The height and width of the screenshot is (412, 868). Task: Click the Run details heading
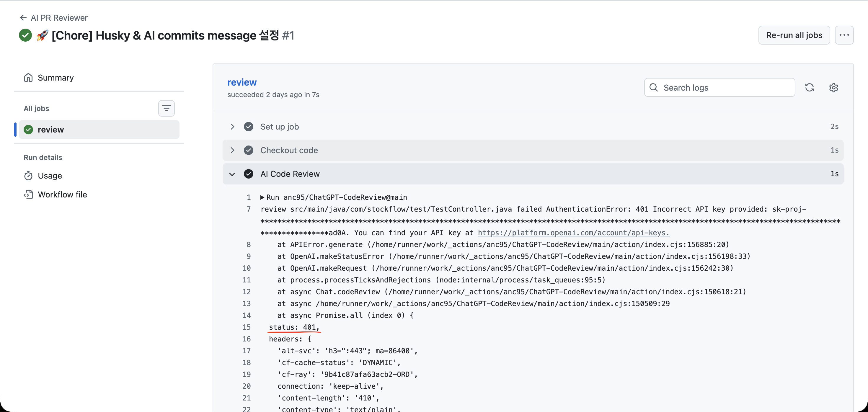[x=43, y=157]
